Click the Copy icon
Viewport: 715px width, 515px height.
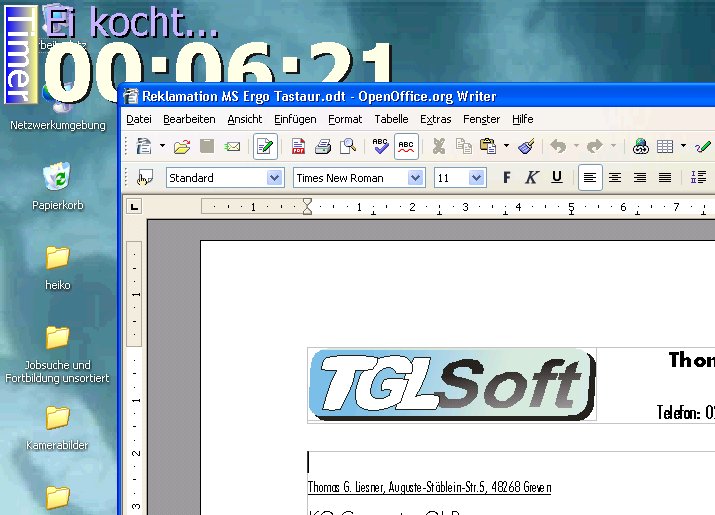pos(464,146)
